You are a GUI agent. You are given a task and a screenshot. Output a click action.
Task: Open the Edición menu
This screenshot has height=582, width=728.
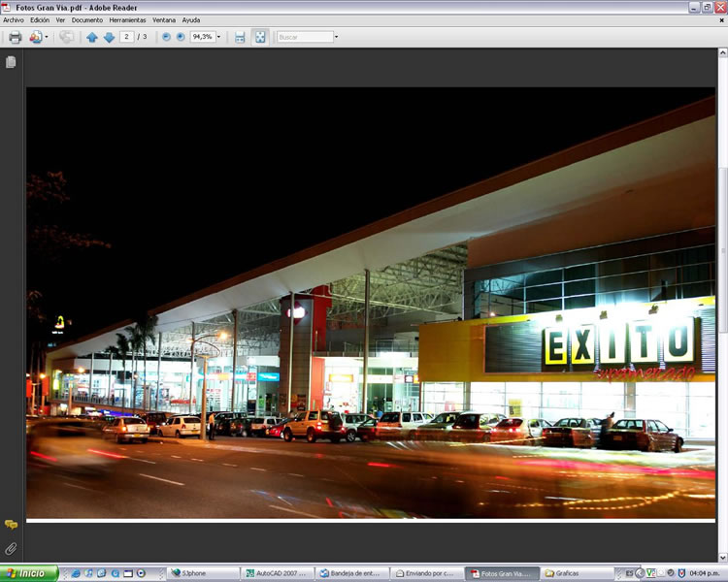coord(40,20)
